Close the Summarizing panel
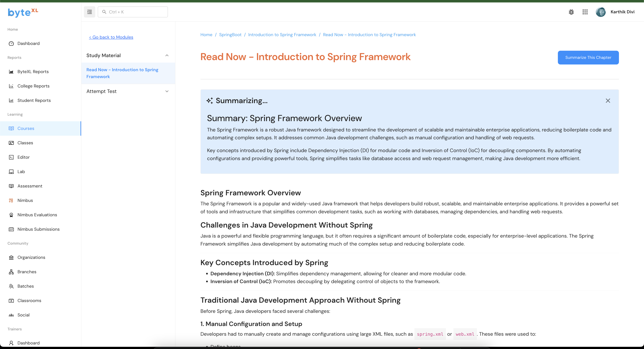The image size is (644, 349). 608,101
